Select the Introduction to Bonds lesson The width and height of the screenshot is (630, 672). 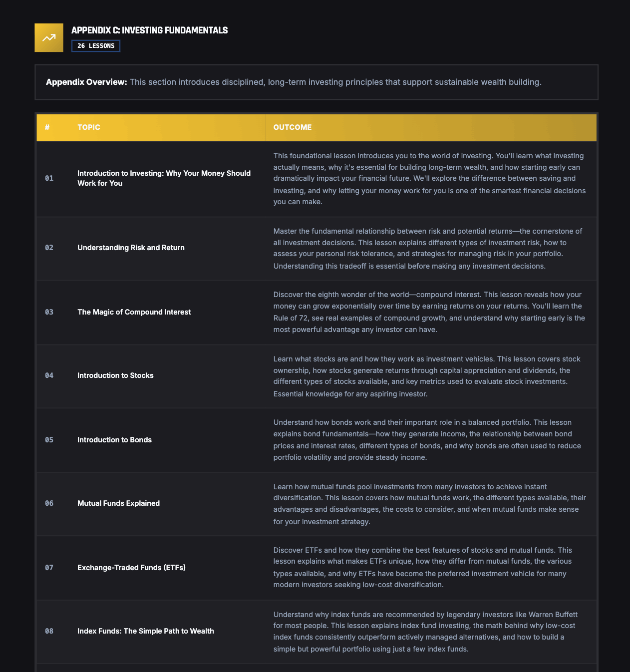[114, 440]
